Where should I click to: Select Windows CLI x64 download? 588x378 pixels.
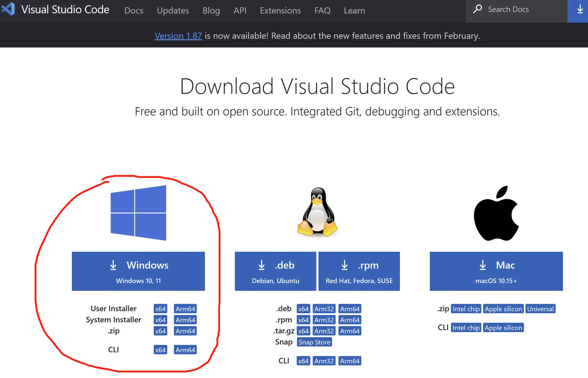coord(160,350)
